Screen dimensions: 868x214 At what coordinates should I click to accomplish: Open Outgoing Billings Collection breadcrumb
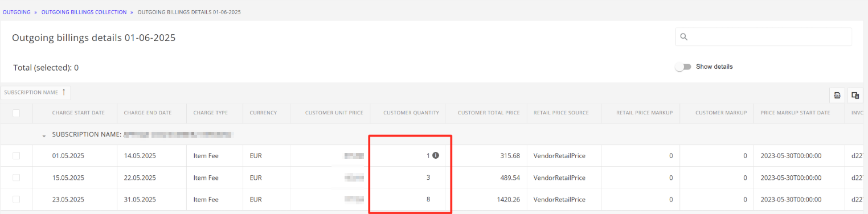coord(83,12)
